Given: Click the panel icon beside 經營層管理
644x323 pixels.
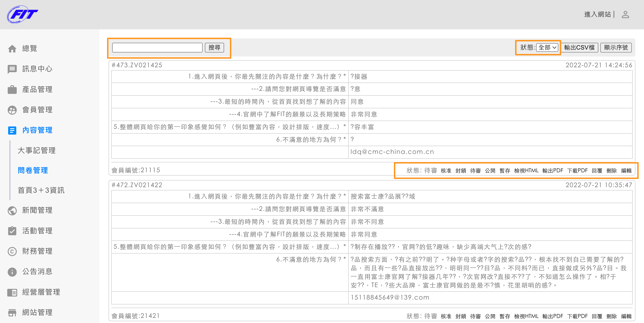Looking at the screenshot, I should 12,292.
